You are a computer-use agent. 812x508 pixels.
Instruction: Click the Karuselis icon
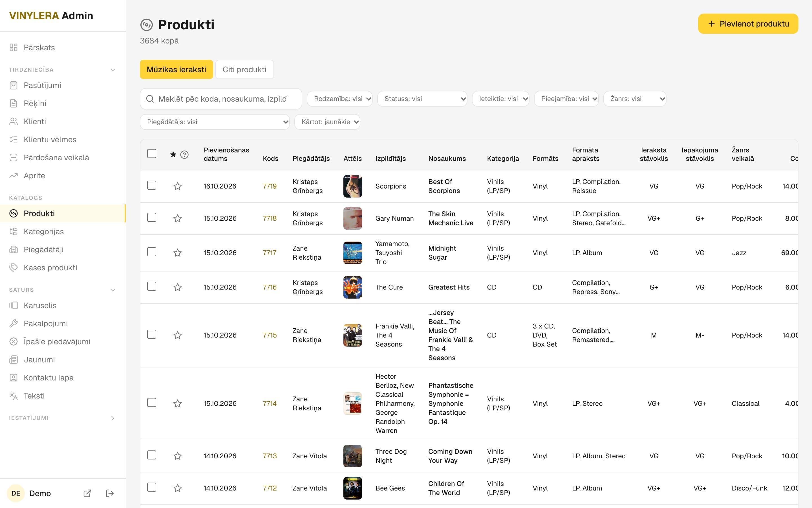(14, 305)
